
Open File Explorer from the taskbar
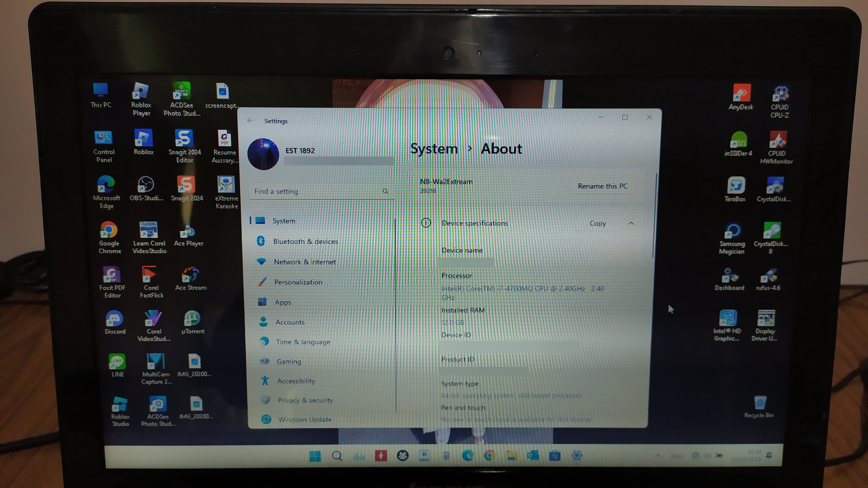511,456
